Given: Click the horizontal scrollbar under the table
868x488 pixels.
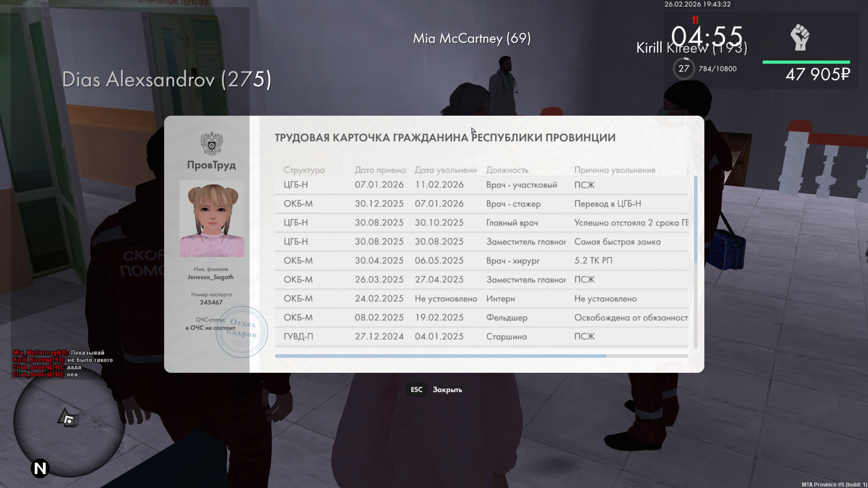Looking at the screenshot, I should [x=440, y=356].
